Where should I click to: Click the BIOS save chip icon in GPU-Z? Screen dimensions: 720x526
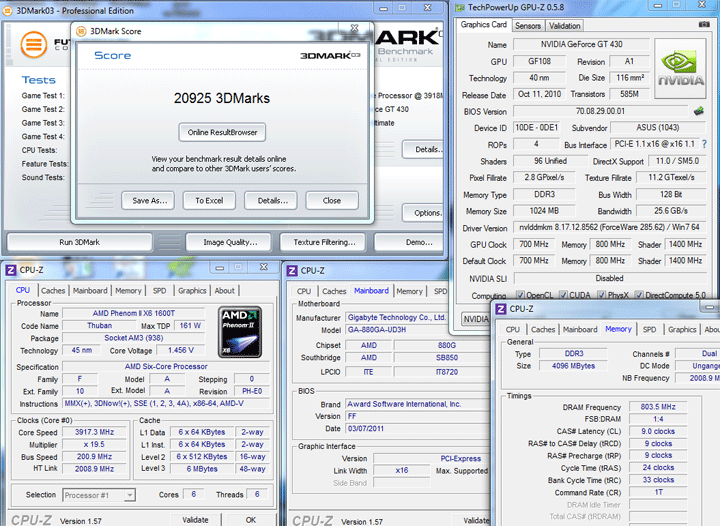tap(699, 111)
